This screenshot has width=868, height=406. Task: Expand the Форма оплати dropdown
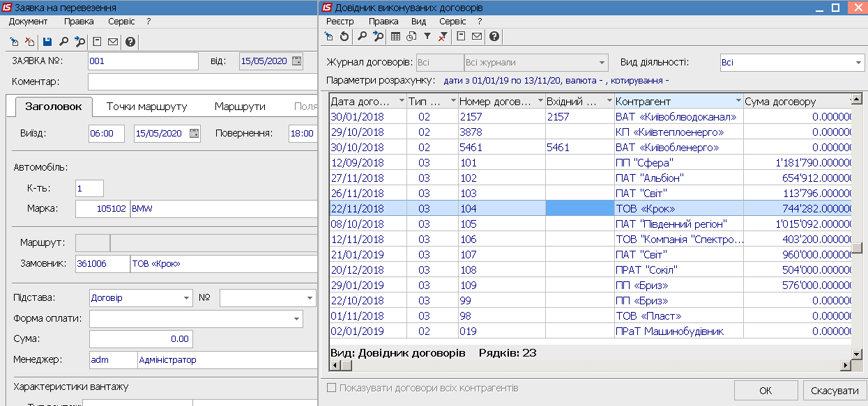click(x=296, y=319)
